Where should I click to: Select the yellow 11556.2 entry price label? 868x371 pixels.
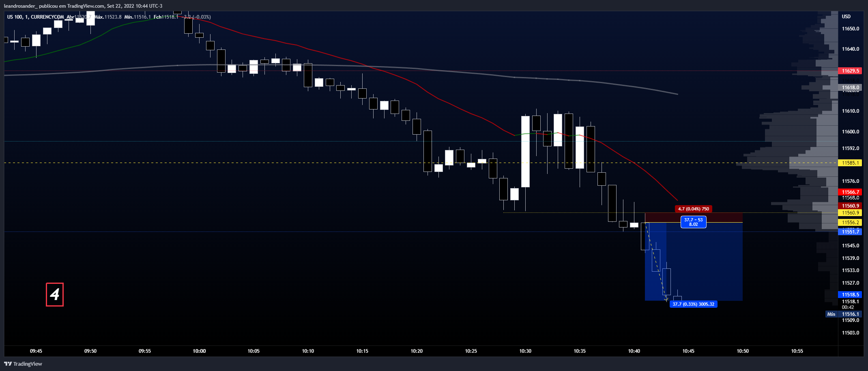pos(850,223)
